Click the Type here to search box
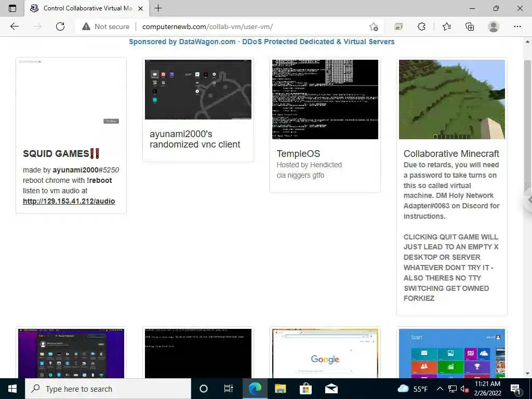Image resolution: width=532 pixels, height=399 pixels. [x=108, y=389]
